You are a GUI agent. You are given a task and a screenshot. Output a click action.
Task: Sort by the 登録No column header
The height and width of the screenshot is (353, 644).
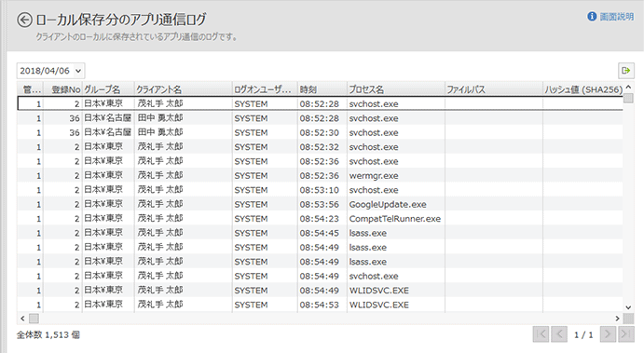pos(62,89)
